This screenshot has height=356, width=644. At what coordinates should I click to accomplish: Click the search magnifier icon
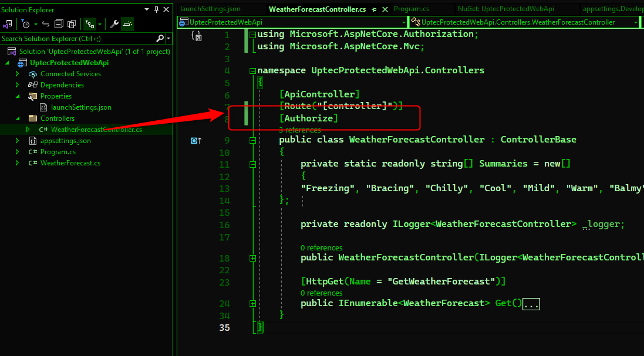[160, 38]
